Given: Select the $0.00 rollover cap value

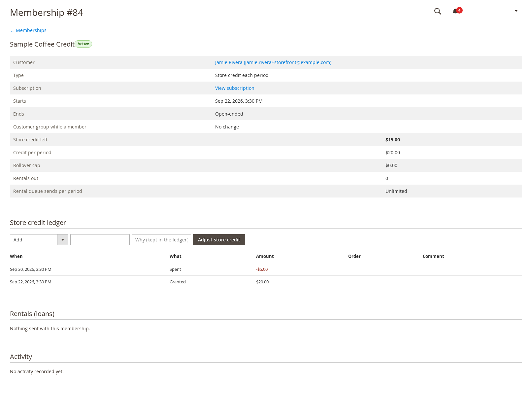Looking at the screenshot, I should click(x=391, y=165).
